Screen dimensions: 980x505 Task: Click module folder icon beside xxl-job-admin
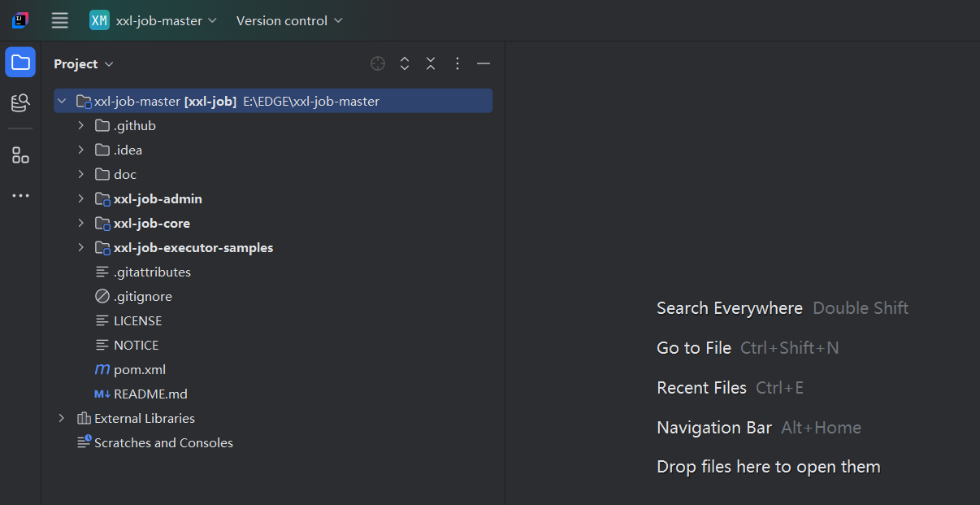pyautogui.click(x=102, y=199)
